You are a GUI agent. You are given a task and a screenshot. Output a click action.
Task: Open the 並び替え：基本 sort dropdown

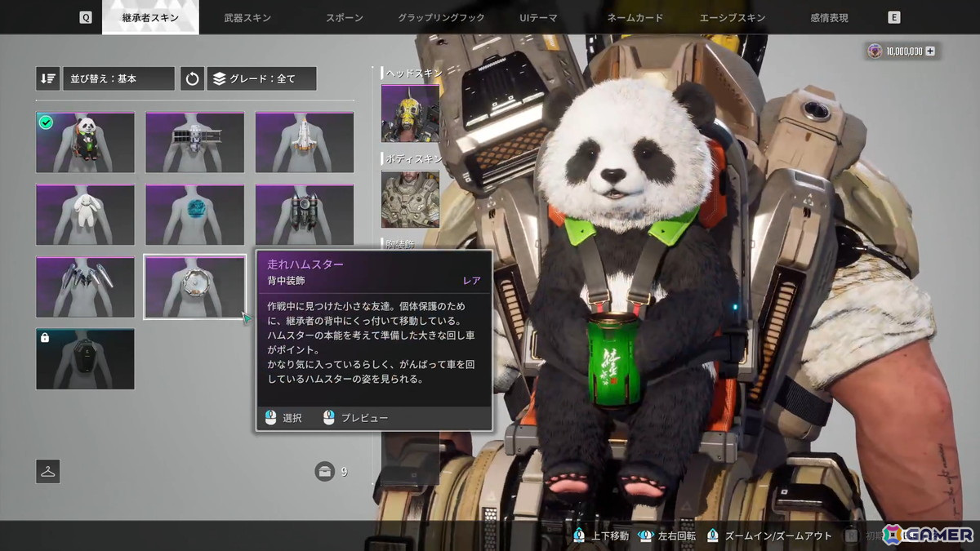coord(118,78)
